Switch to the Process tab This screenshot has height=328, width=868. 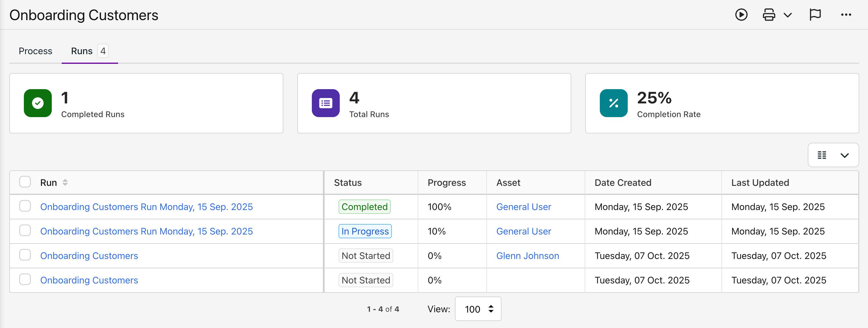[x=35, y=51]
